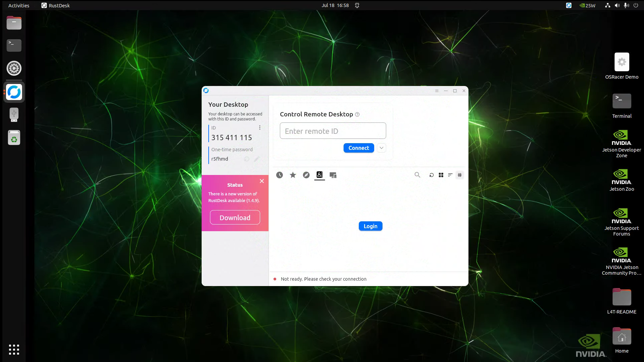Viewport: 644px width, 362px height.
Task: Click the RustDesk tray icon in top bar
Action: [569, 5]
